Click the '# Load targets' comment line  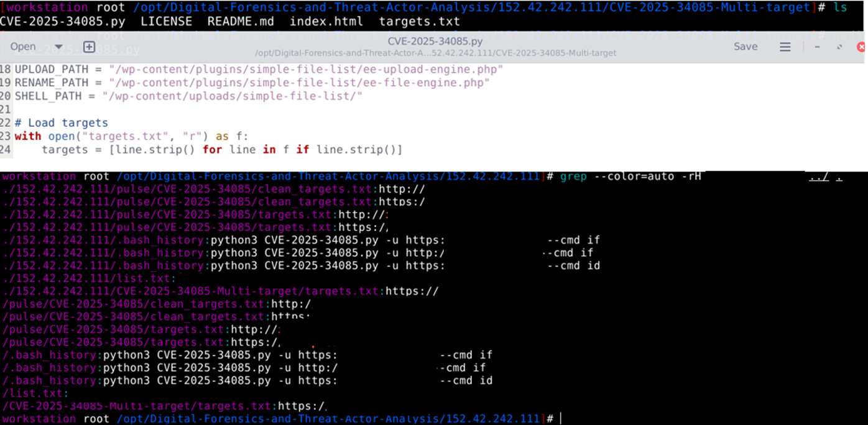coord(62,122)
